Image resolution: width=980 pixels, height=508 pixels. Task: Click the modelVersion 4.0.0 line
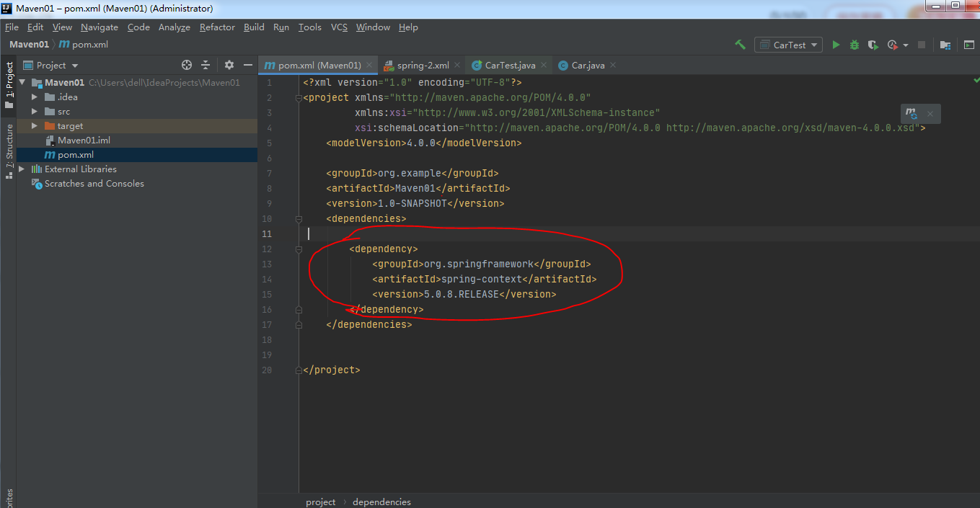pyautogui.click(x=424, y=143)
